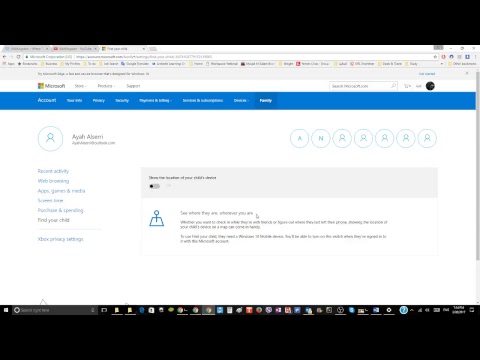Click Ayah Alserri's profile picture circle
The width and height of the screenshot is (480, 360).
(50, 139)
